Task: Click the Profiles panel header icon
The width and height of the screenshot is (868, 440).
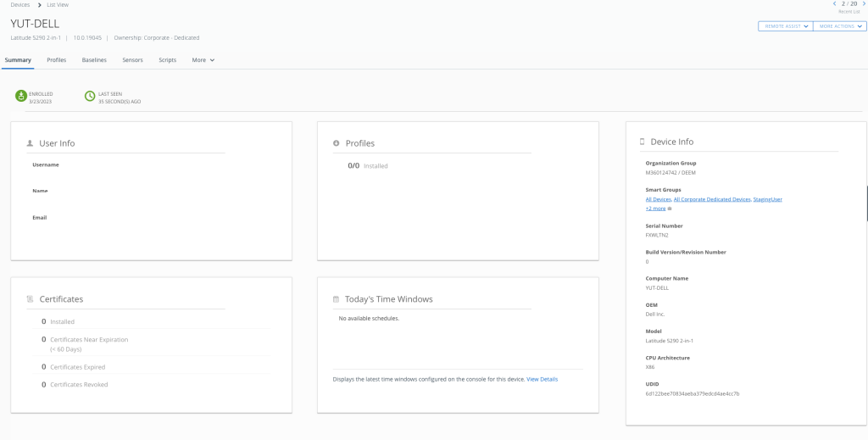Action: (337, 143)
